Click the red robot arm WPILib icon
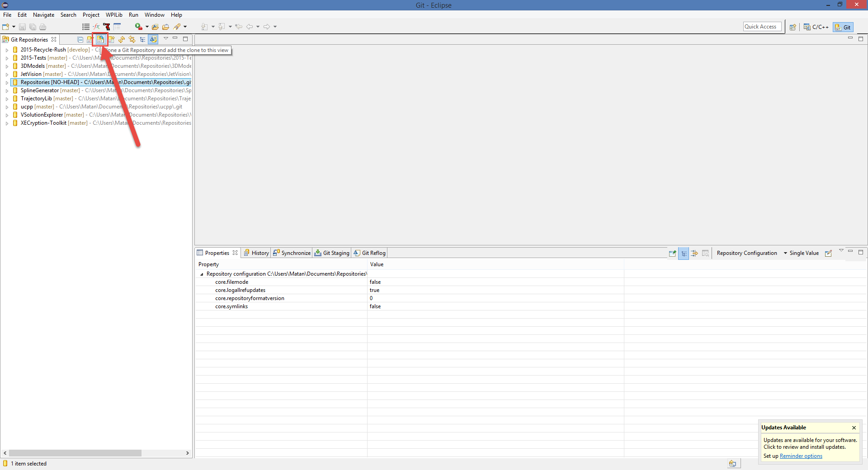Screen dimensions: 868x470 click(107, 27)
